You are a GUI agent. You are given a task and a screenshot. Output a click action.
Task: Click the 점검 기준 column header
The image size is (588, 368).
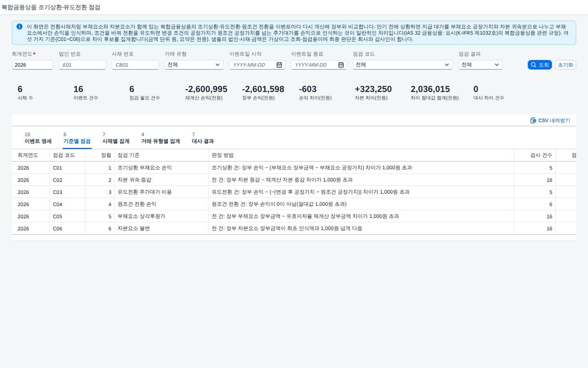161,155
